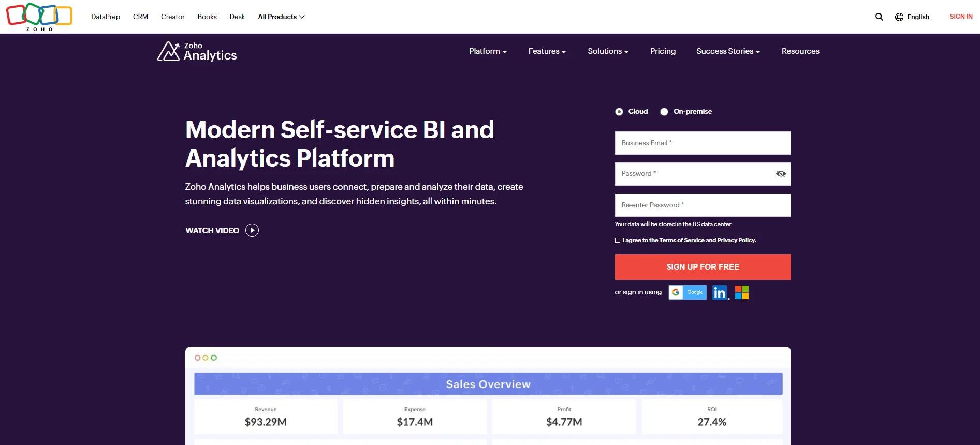Expand the Success Stories dropdown
This screenshot has height=445, width=980.
(728, 51)
